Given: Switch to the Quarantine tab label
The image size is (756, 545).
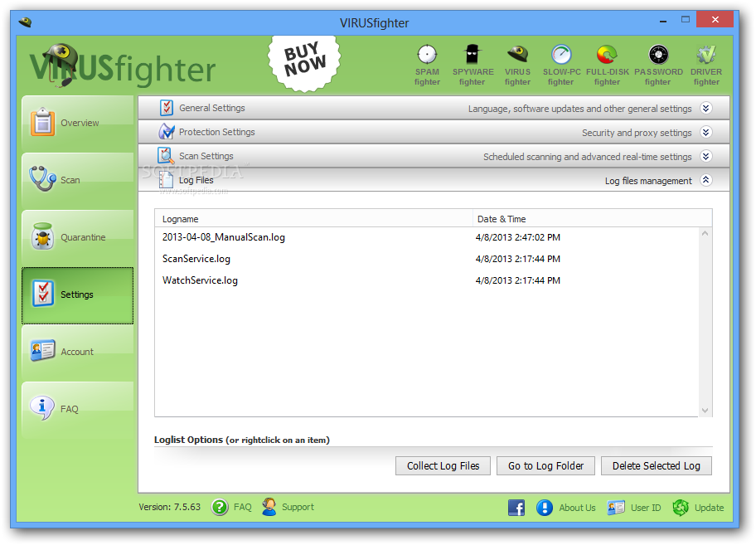Looking at the screenshot, I should tap(83, 237).
